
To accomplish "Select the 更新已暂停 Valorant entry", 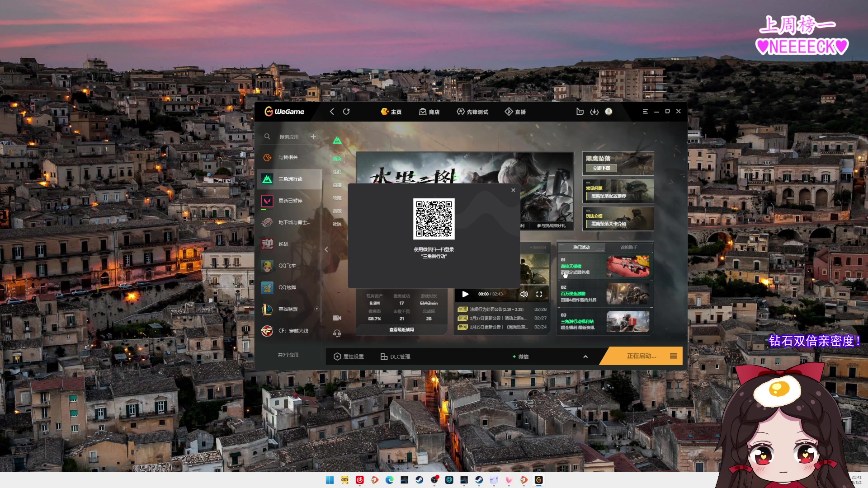I will click(x=289, y=201).
